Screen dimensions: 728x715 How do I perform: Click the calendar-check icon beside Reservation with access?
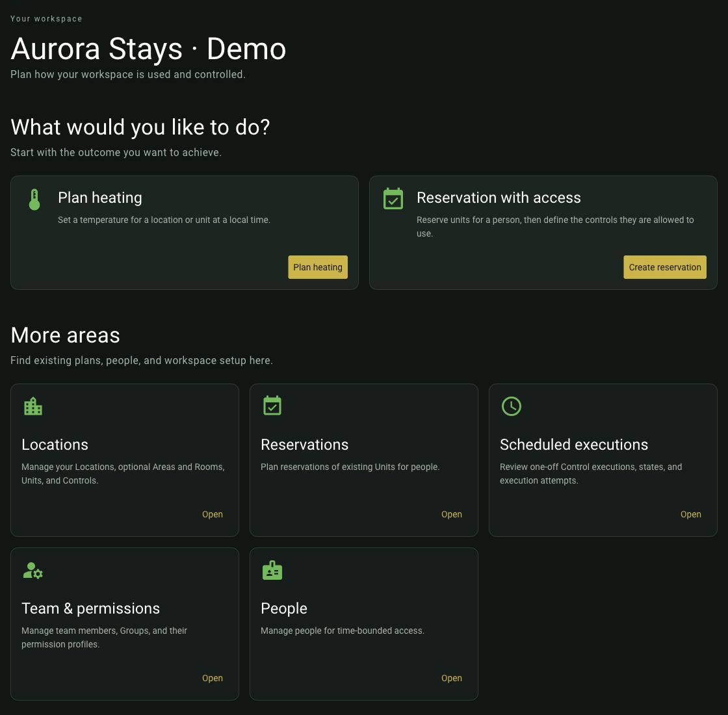pyautogui.click(x=393, y=199)
